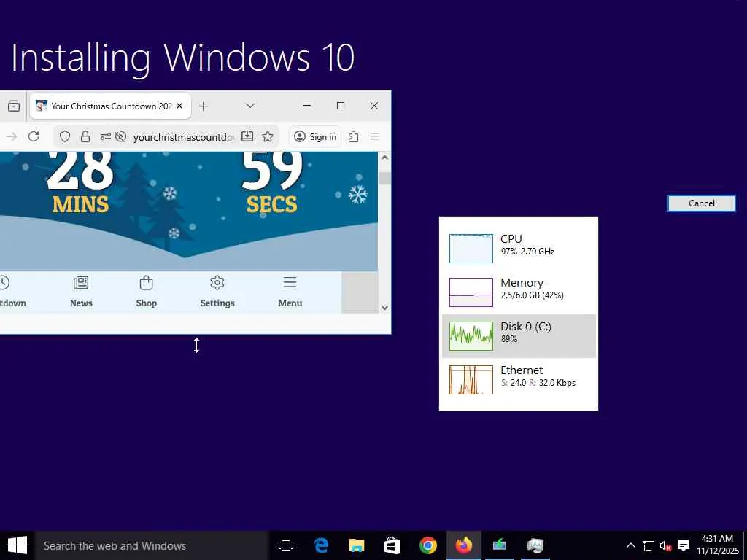This screenshot has width=747, height=560.
Task: Open the Firefox extensions puzzle icon
Action: (x=353, y=136)
